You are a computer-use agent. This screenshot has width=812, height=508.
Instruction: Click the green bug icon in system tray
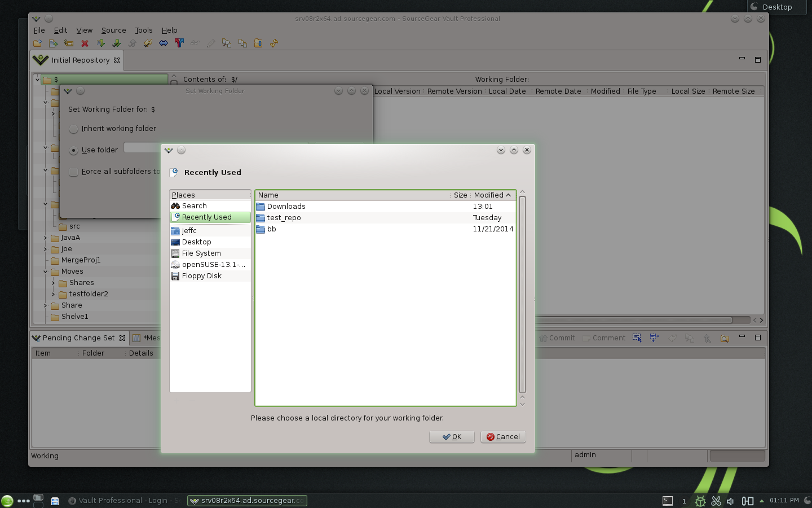click(x=700, y=501)
